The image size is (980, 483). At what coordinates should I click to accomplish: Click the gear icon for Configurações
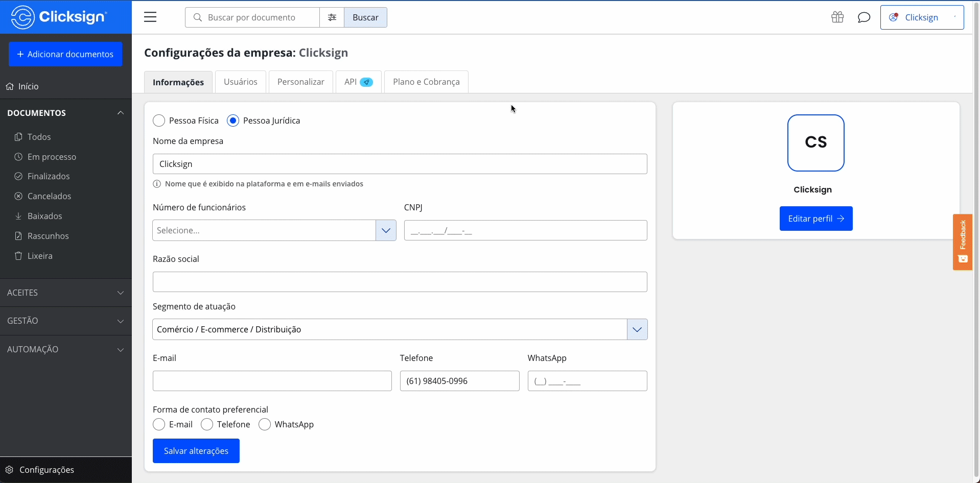[x=9, y=470]
